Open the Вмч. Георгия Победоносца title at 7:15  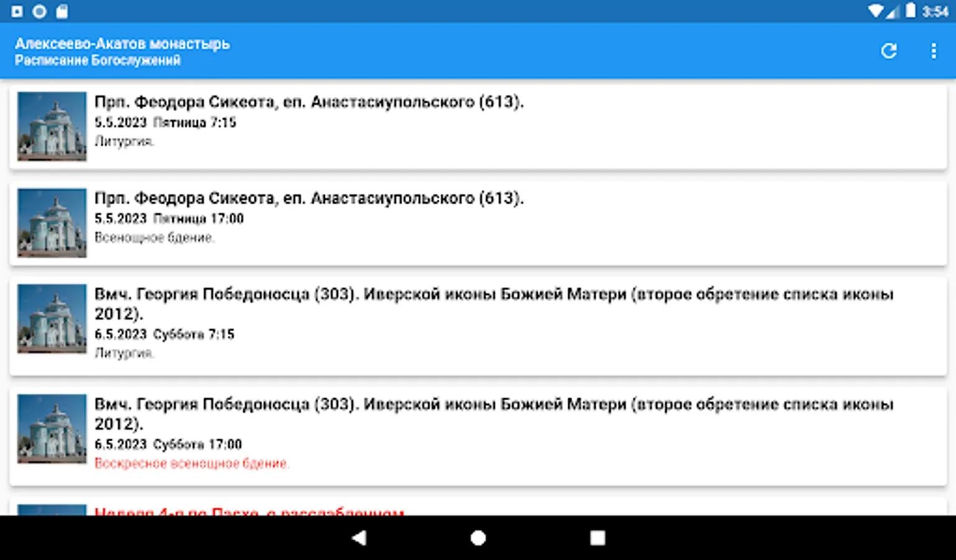(494, 304)
